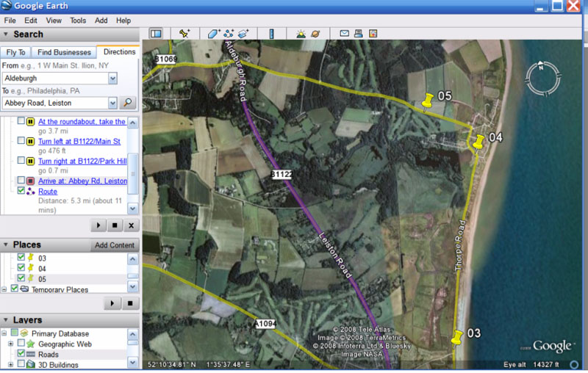This screenshot has height=373, width=588.
Task: Click the north compass ring
Action: (x=542, y=79)
